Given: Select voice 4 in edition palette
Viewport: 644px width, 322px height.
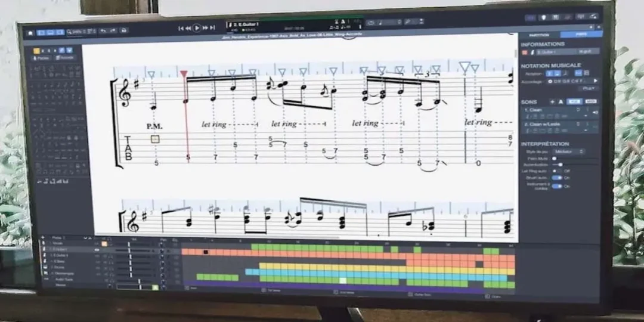Looking at the screenshot, I should click(x=55, y=51).
